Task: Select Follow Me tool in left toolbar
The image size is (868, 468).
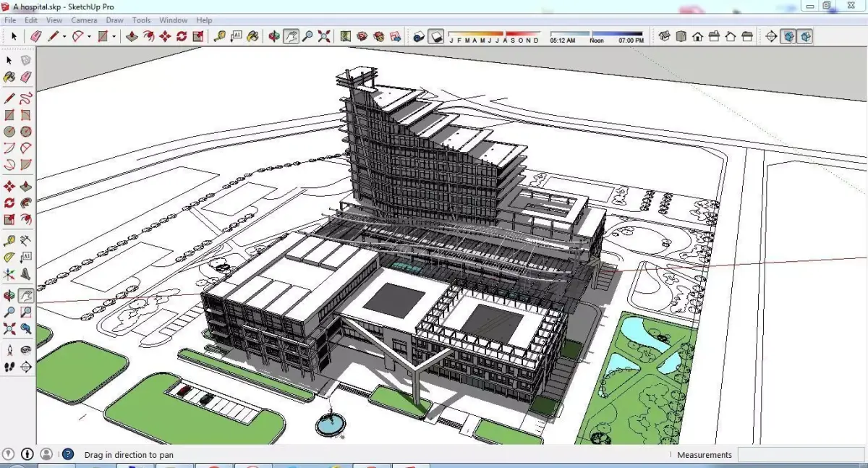Action: tap(26, 203)
